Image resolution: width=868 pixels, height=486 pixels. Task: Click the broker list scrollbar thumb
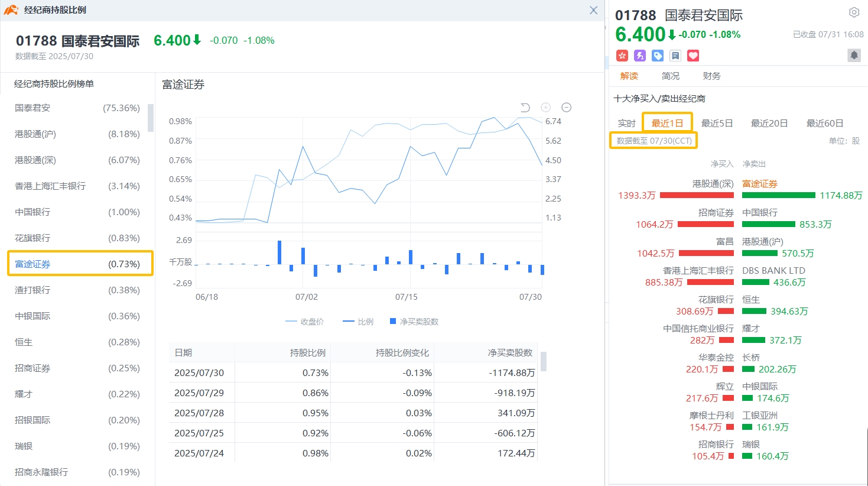tap(151, 118)
